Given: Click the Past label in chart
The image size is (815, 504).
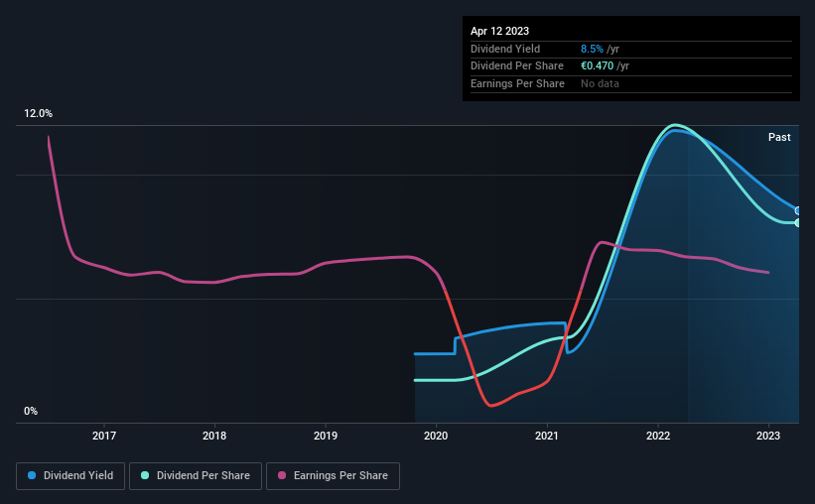Looking at the screenshot, I should (x=779, y=137).
